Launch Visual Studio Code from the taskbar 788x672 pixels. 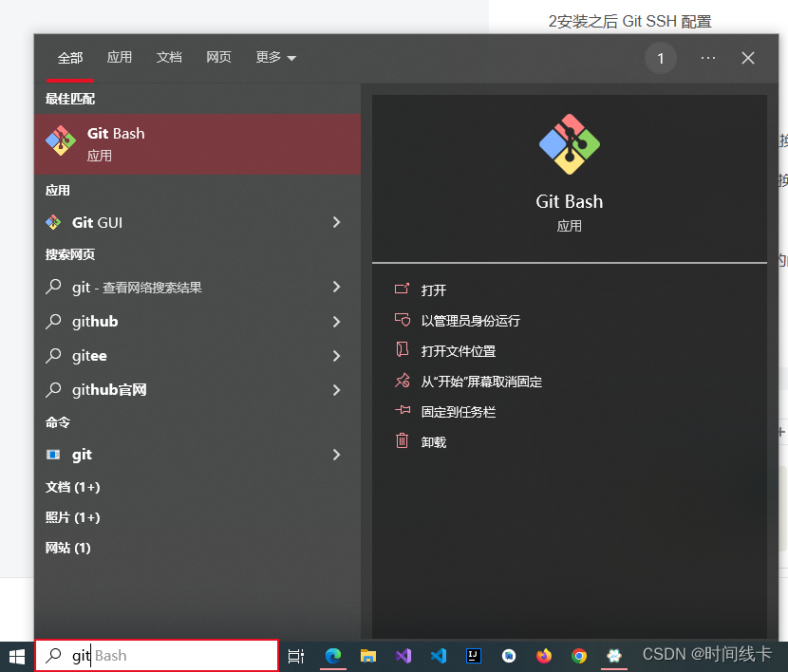438,655
